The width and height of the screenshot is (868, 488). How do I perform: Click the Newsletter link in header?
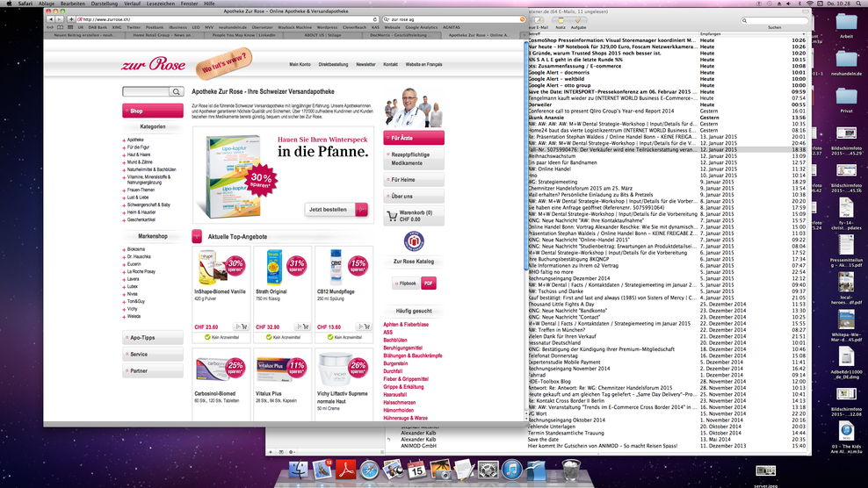pos(365,65)
